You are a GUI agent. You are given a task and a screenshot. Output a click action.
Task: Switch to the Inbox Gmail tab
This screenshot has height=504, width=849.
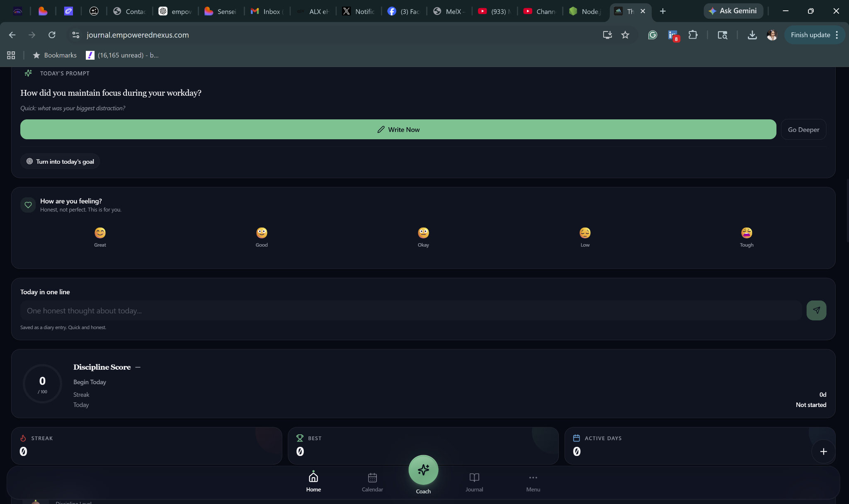point(267,11)
